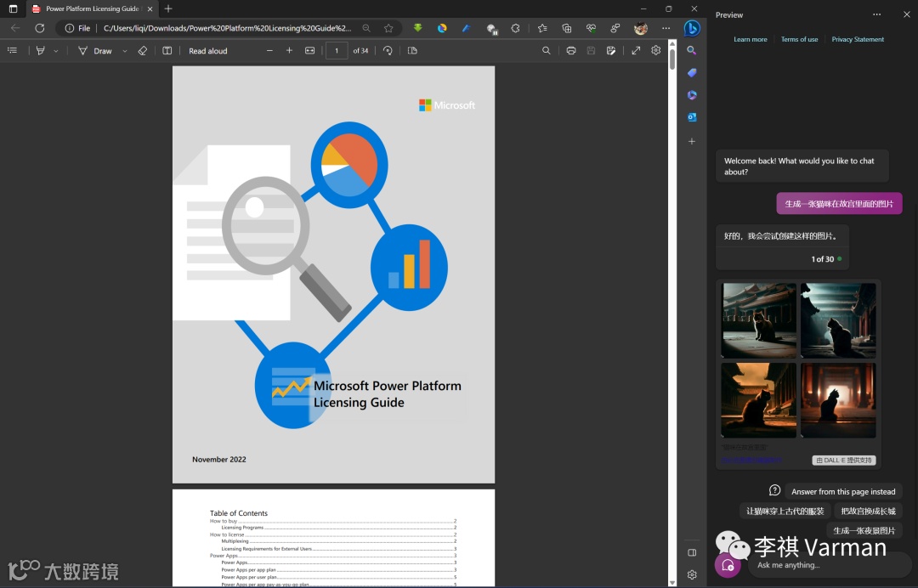Open Outlook from the Edge sidebar
This screenshot has width=918, height=588.
point(692,117)
